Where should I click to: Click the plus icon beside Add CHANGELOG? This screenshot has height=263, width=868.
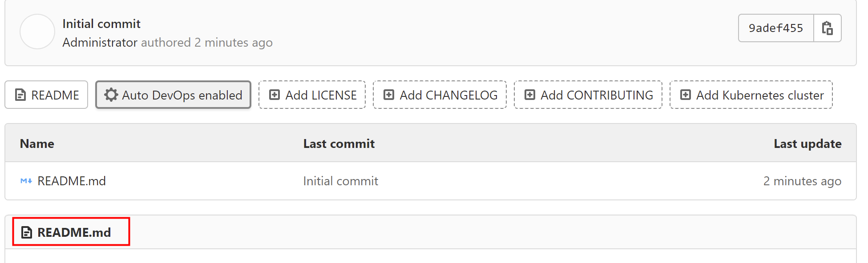pos(389,95)
